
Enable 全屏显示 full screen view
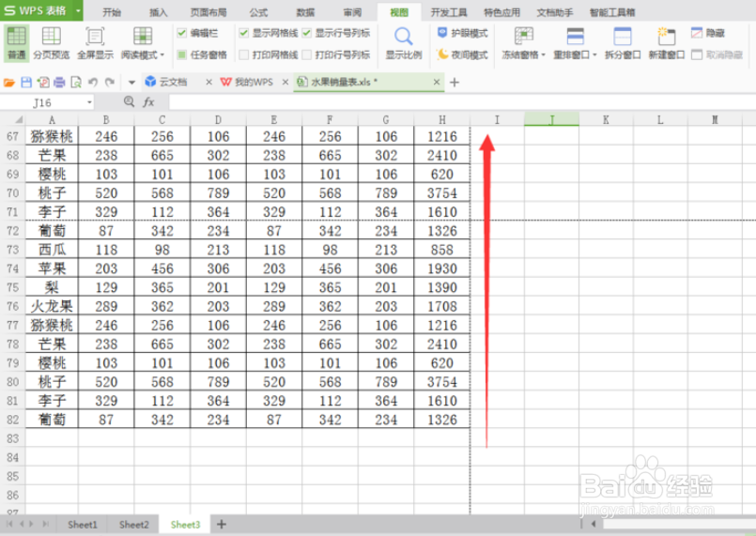tap(95, 43)
